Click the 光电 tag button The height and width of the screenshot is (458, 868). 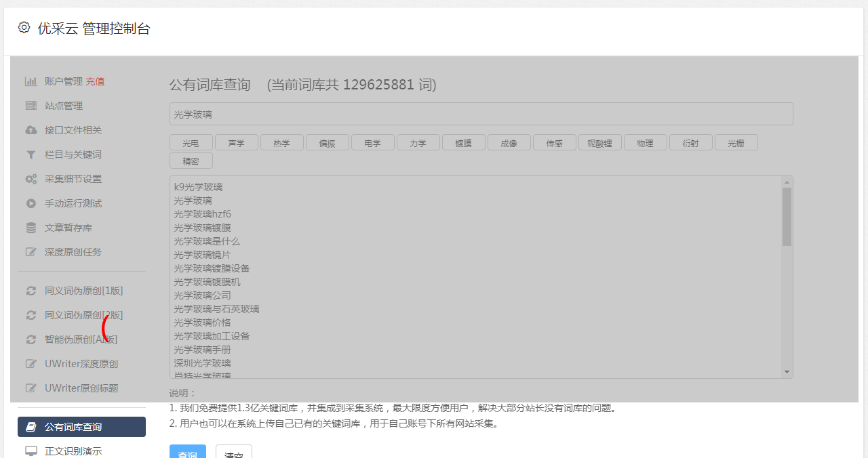click(191, 142)
